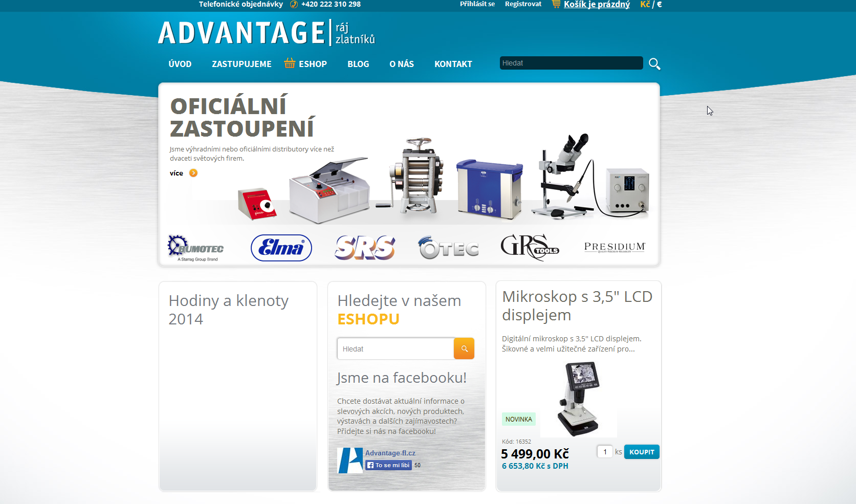
Task: Open the KONTAKT page from navigation
Action: coord(453,64)
